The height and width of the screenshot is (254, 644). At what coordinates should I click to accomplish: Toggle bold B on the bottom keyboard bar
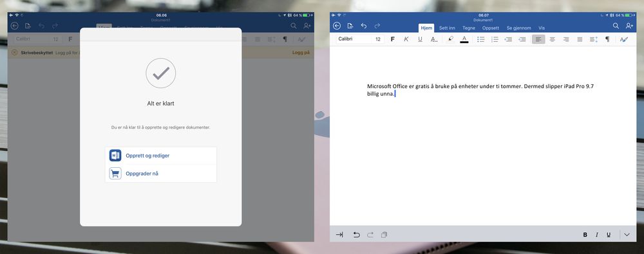(585, 235)
